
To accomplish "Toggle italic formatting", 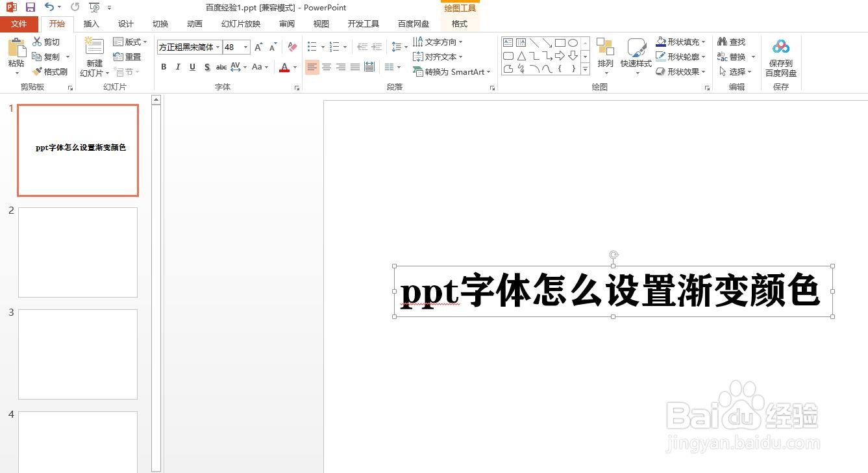I will coord(178,67).
